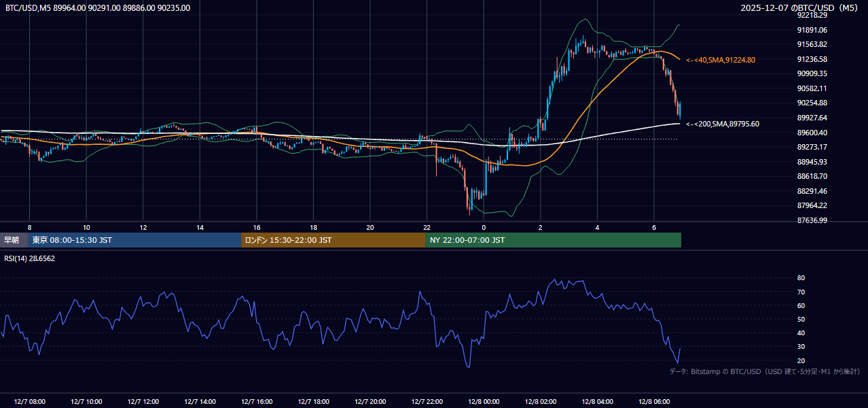868x408 pixels.
Task: Click price axis value 89927.64
Action: (812, 118)
